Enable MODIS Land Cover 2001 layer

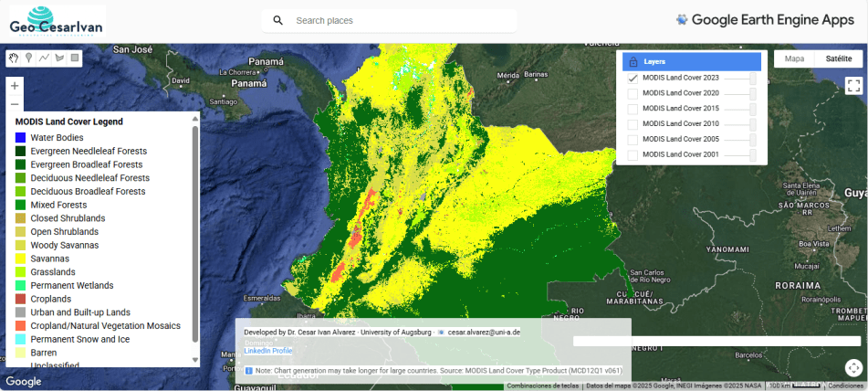(633, 155)
